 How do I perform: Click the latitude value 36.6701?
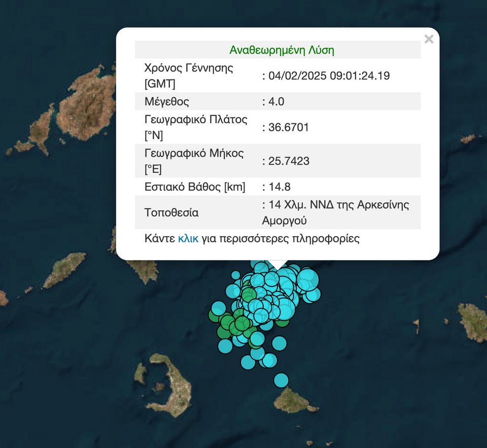[x=288, y=127]
